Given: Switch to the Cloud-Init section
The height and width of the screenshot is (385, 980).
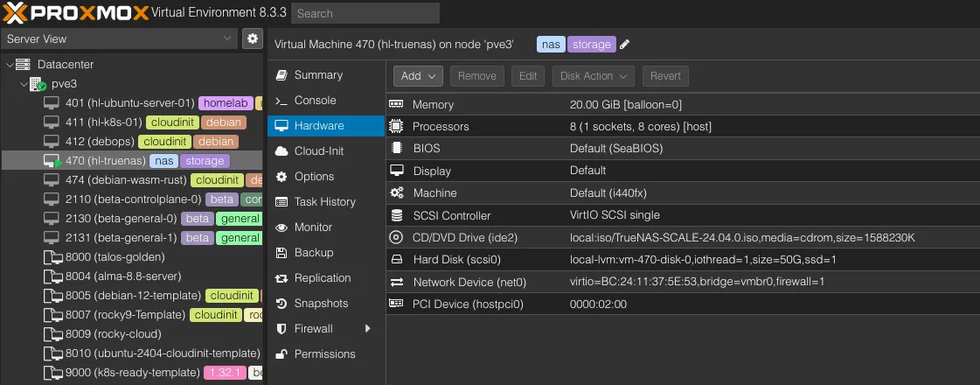Looking at the screenshot, I should click(x=318, y=151).
